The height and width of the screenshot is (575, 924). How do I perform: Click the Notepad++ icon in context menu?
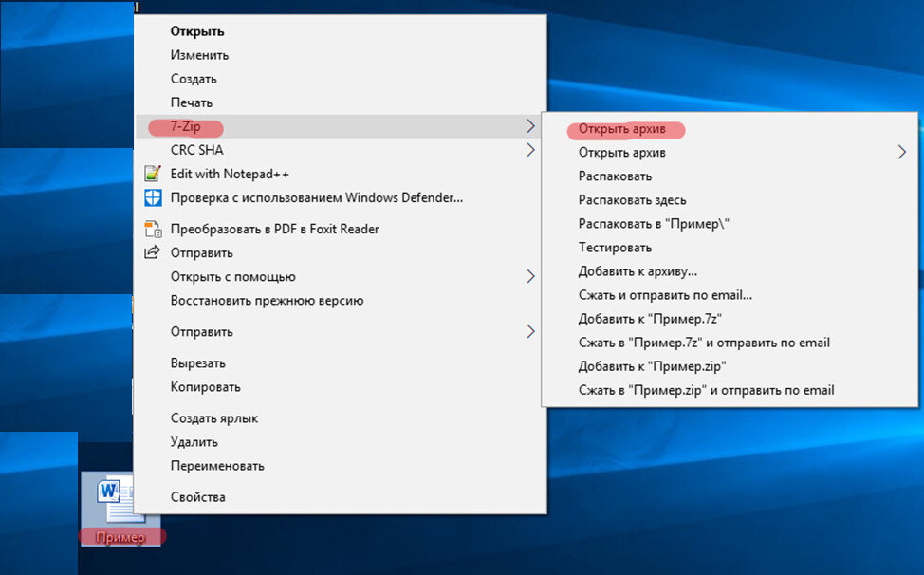(x=153, y=174)
